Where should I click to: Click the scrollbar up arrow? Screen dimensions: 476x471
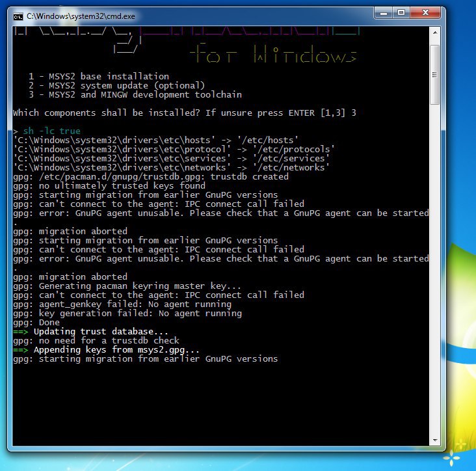[435, 33]
